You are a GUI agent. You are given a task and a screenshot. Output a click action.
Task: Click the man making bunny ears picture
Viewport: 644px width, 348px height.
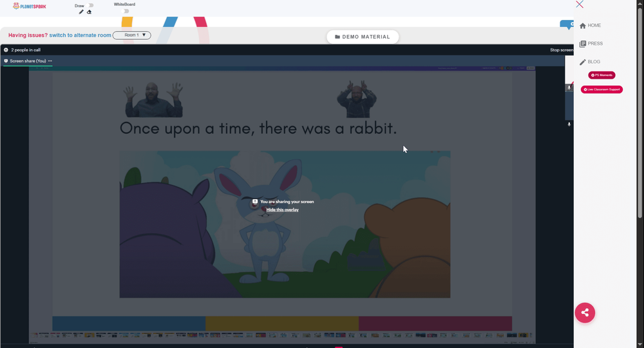pos(357,99)
